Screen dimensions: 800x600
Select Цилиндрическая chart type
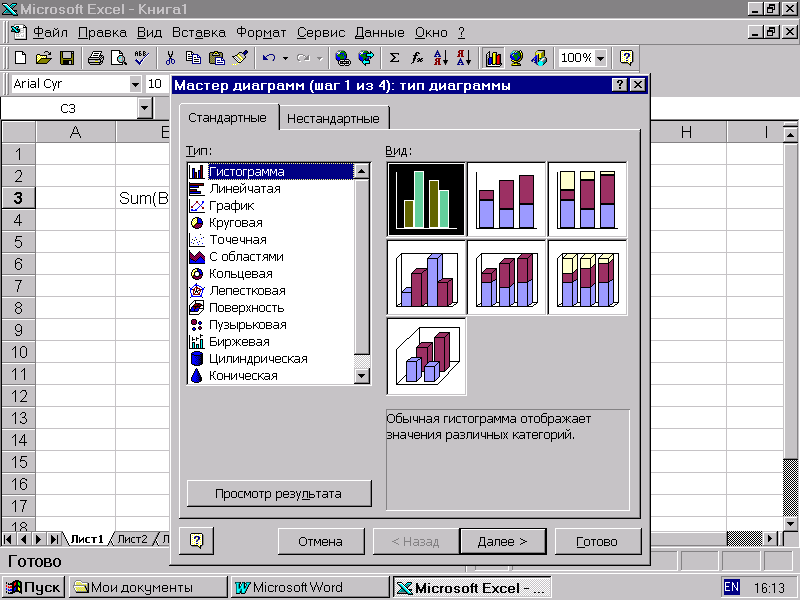tap(270, 359)
